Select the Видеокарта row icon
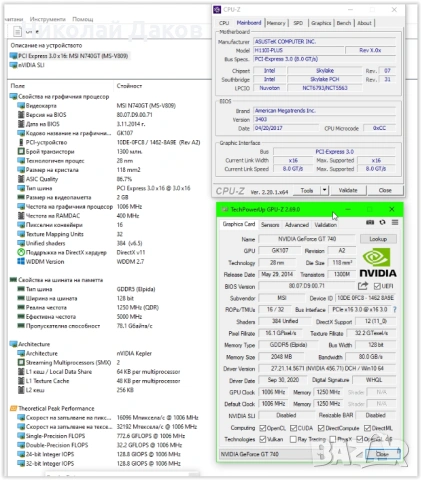 (21, 106)
